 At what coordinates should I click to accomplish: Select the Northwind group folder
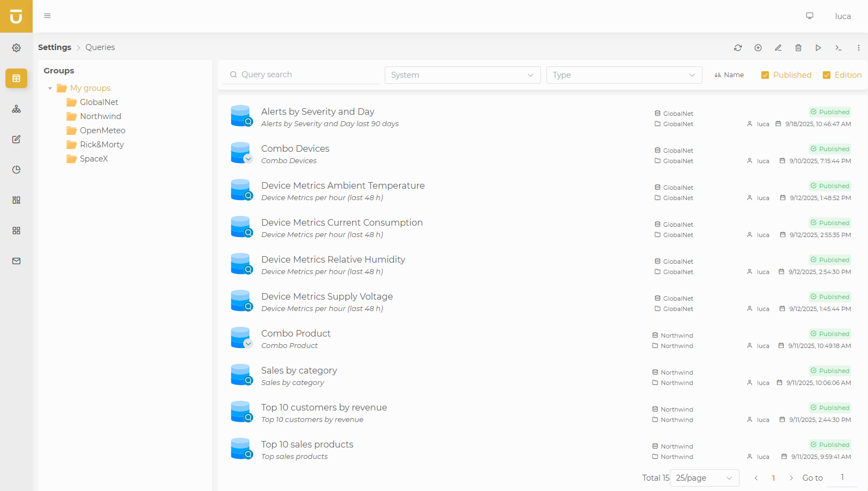tap(100, 116)
